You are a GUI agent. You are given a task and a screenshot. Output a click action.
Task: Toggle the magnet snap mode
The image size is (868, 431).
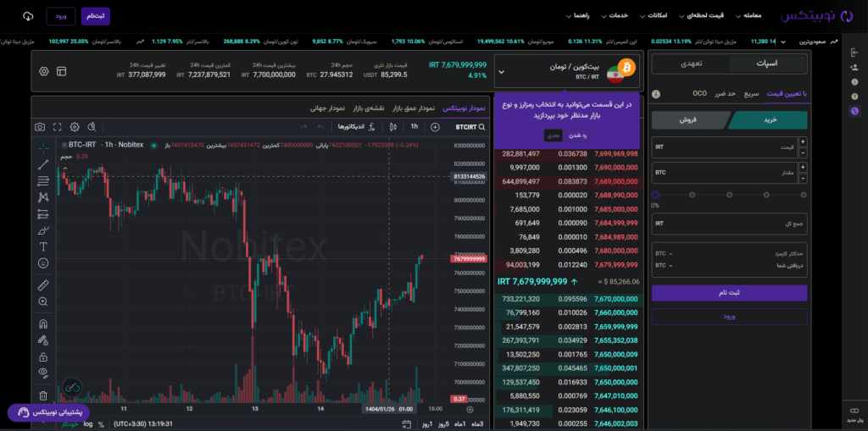(43, 323)
